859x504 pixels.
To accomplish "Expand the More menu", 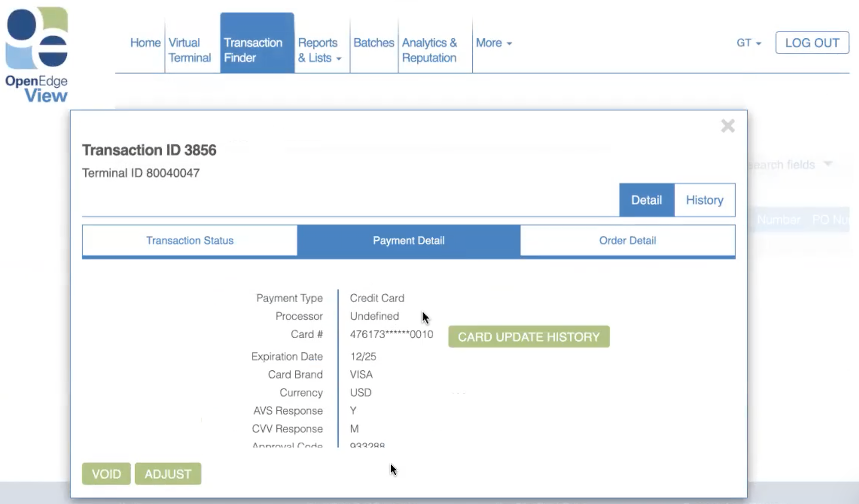I will [x=493, y=43].
